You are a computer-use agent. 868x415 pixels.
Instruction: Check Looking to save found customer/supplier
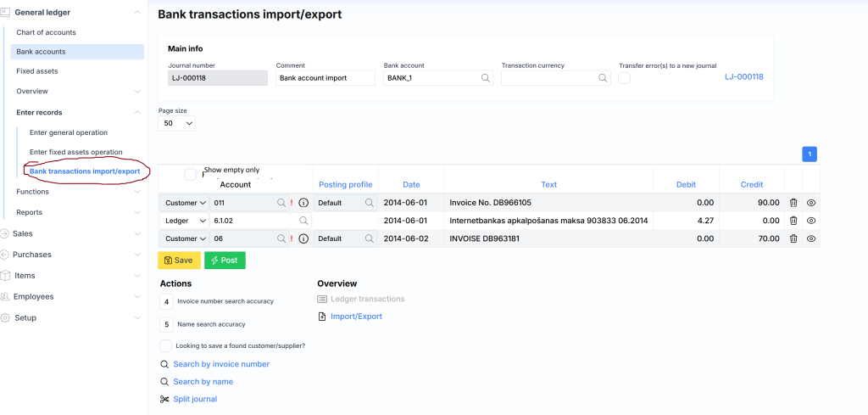(166, 345)
